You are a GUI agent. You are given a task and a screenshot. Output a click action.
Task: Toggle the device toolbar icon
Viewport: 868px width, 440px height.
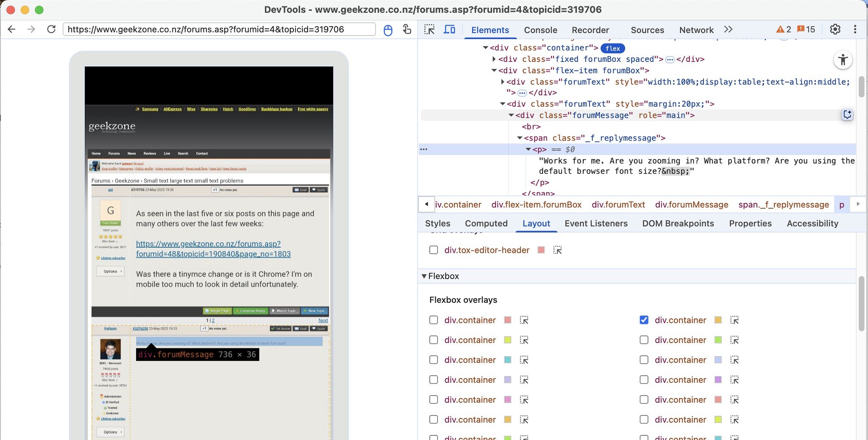pyautogui.click(x=449, y=30)
